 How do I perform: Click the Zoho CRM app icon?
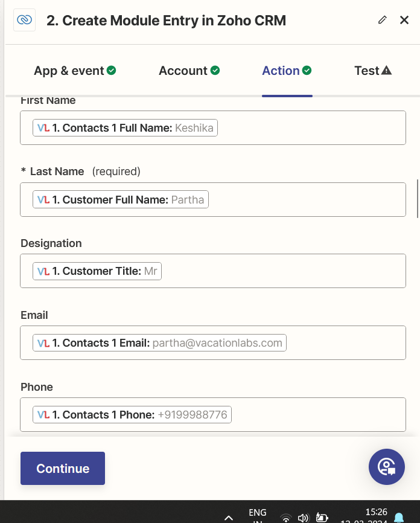(24, 20)
